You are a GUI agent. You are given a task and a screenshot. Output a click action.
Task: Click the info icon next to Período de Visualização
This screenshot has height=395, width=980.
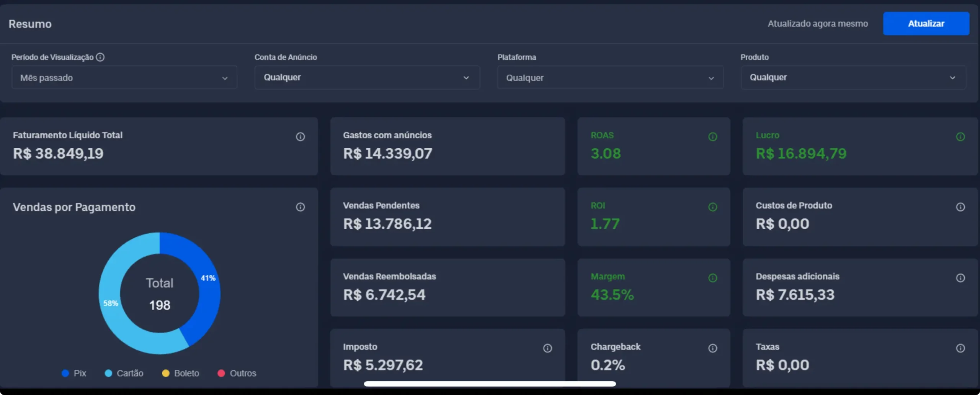coord(100,57)
